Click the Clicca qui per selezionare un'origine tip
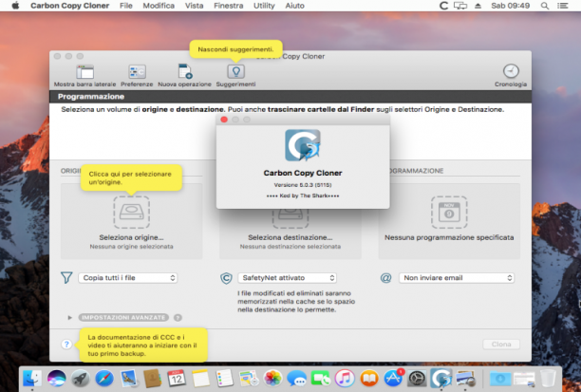The height and width of the screenshot is (392, 581). [x=131, y=178]
